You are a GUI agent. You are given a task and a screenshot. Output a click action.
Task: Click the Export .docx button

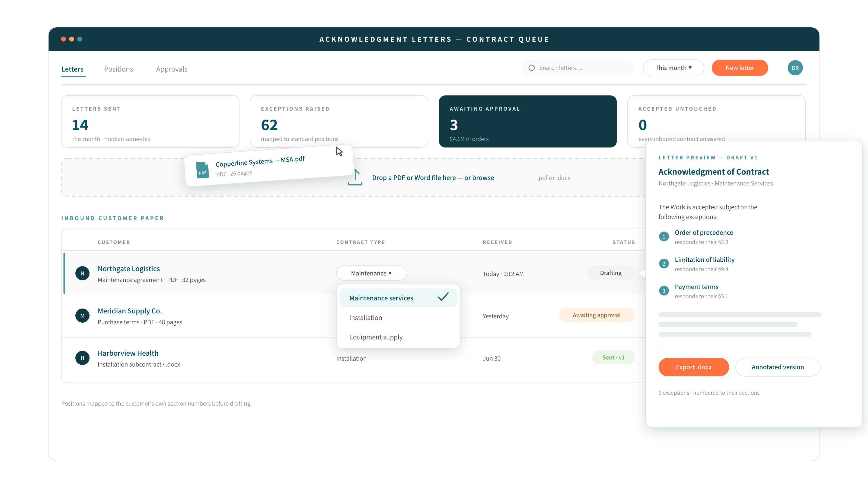point(694,367)
